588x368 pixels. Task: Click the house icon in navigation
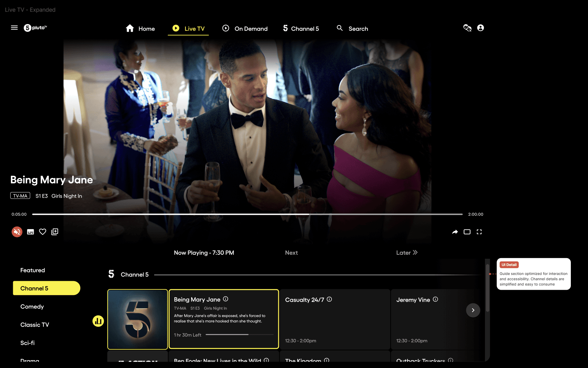[130, 28]
